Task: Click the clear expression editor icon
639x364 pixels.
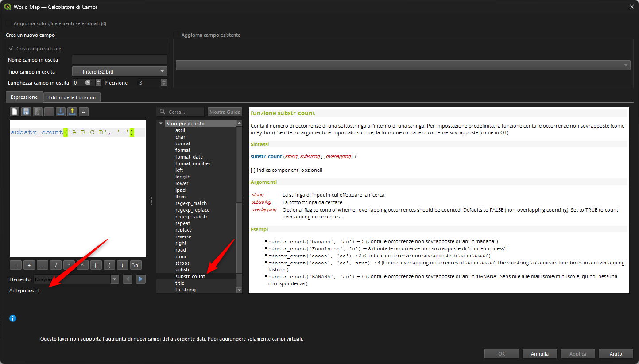Action: pos(15,112)
